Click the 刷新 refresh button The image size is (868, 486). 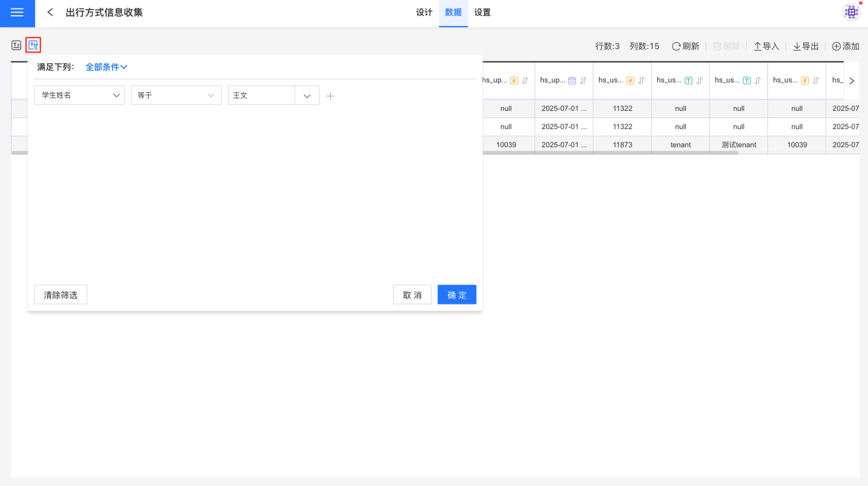[x=685, y=46]
